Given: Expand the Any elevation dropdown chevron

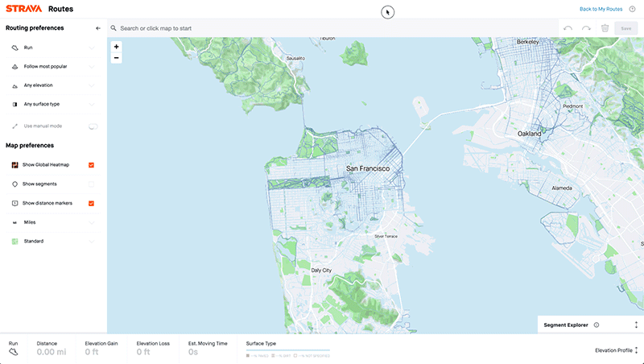Looking at the screenshot, I should pos(92,85).
